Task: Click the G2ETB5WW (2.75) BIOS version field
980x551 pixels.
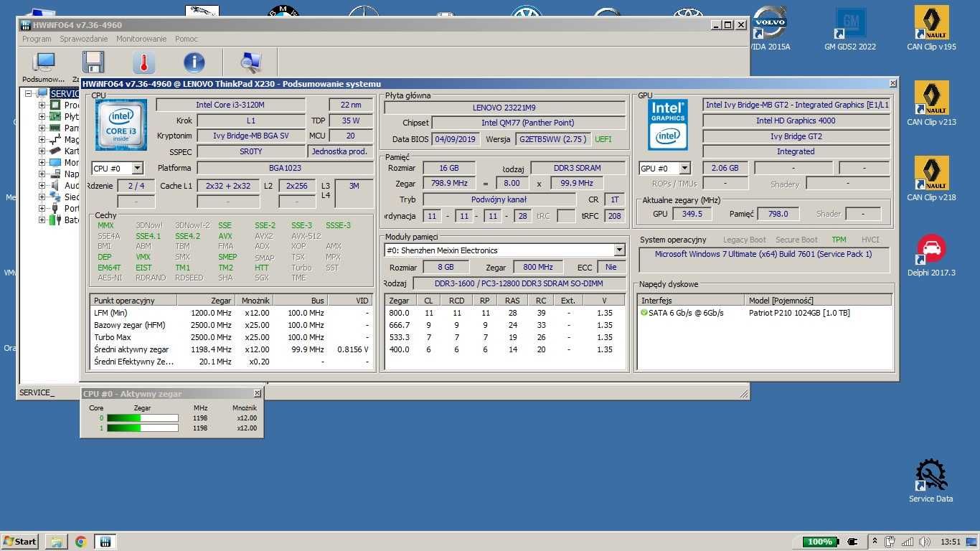Action: pyautogui.click(x=553, y=139)
